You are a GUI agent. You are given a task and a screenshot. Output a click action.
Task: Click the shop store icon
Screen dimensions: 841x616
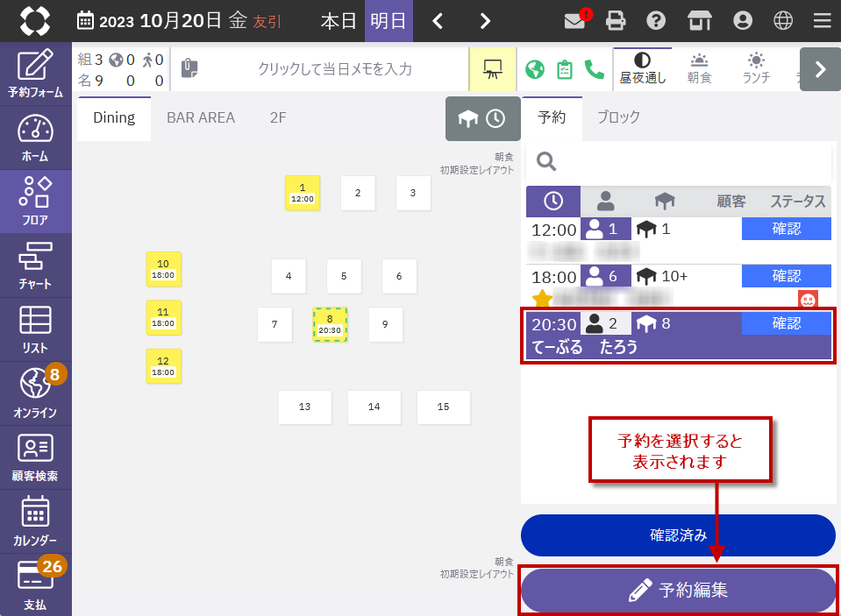point(699,21)
